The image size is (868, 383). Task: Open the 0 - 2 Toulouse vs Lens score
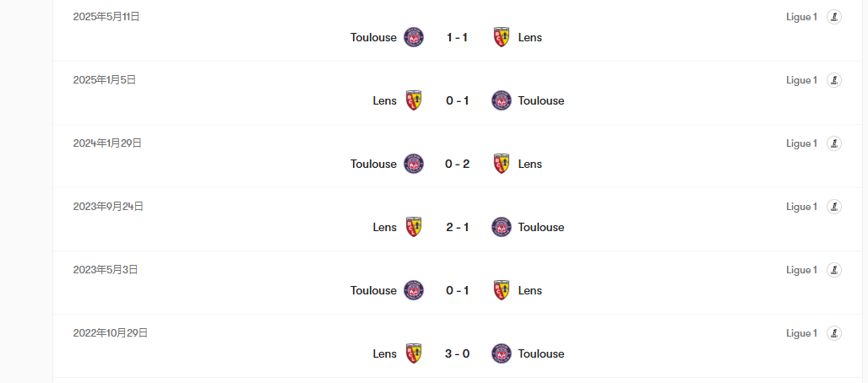coord(457,164)
